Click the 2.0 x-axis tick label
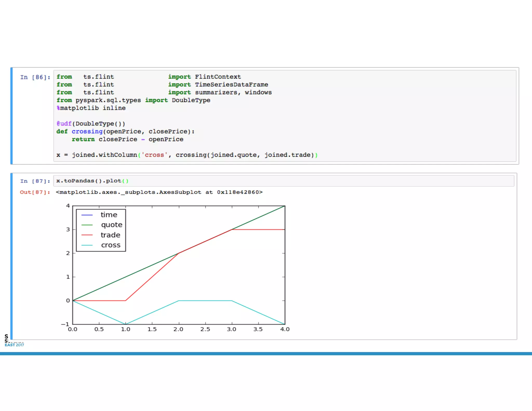532x411 pixels. (178, 329)
